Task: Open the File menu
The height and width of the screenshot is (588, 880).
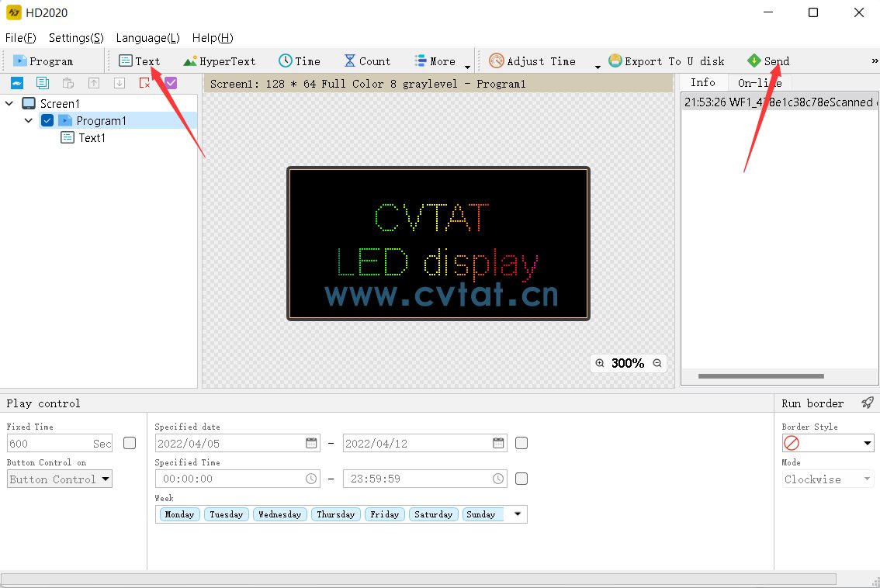Action: click(21, 38)
